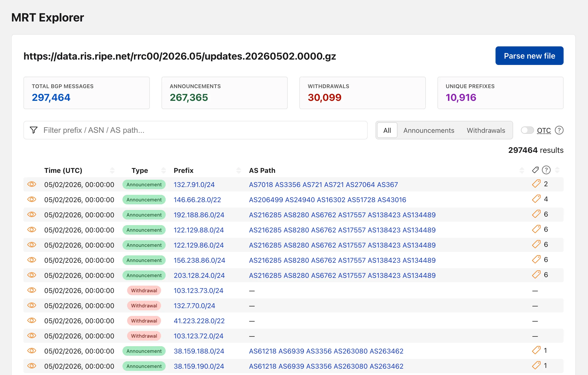Click the Withdrawal badge for 103.123.73.0/24

144,291
